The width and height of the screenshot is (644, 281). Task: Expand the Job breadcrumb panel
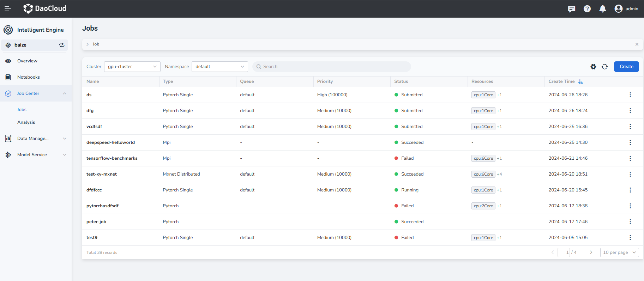click(88, 44)
